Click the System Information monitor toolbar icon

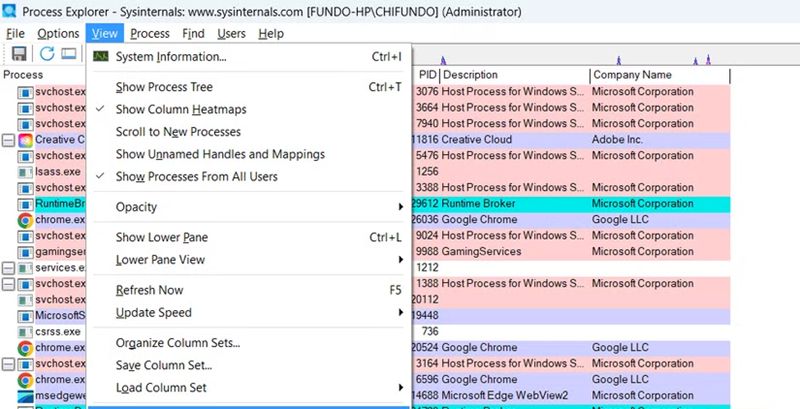coord(69,54)
